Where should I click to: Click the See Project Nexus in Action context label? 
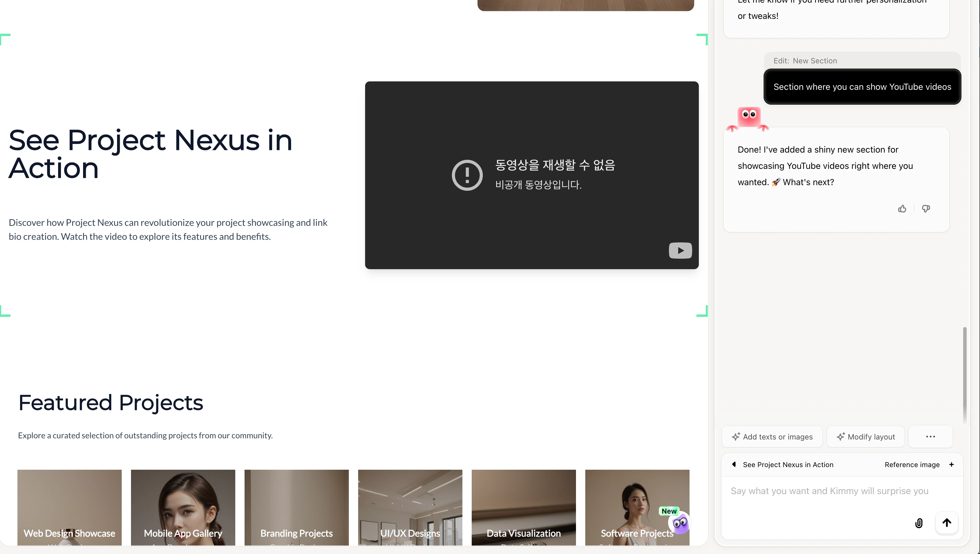[x=788, y=464]
